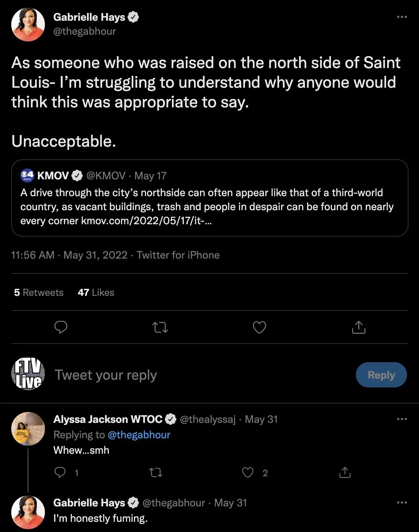Image resolution: width=419 pixels, height=532 pixels.
Task: Click the blue Reply button
Action: [381, 375]
